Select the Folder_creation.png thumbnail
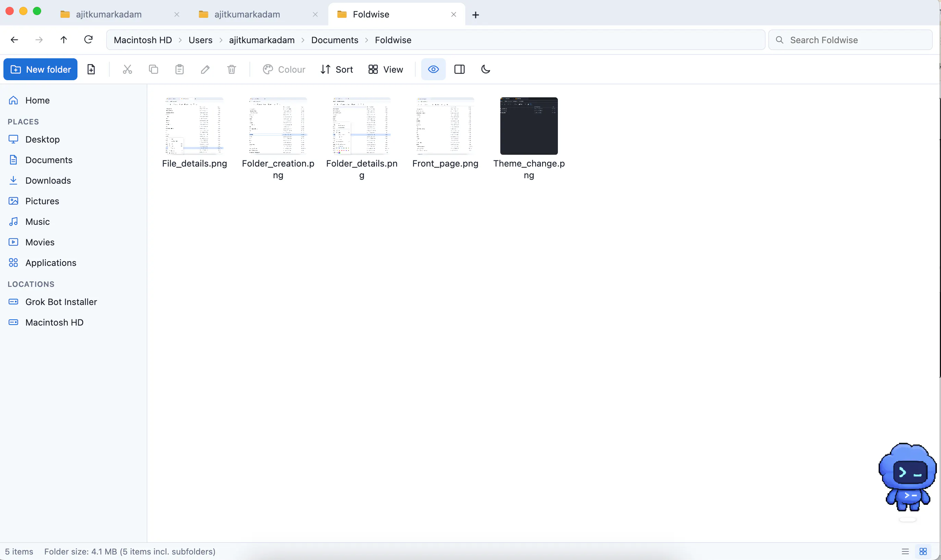The width and height of the screenshot is (941, 560). click(278, 126)
